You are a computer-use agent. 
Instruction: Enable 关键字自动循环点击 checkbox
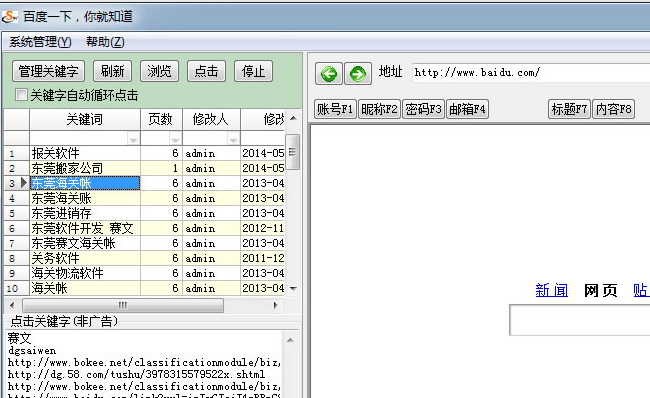pyautogui.click(x=21, y=95)
